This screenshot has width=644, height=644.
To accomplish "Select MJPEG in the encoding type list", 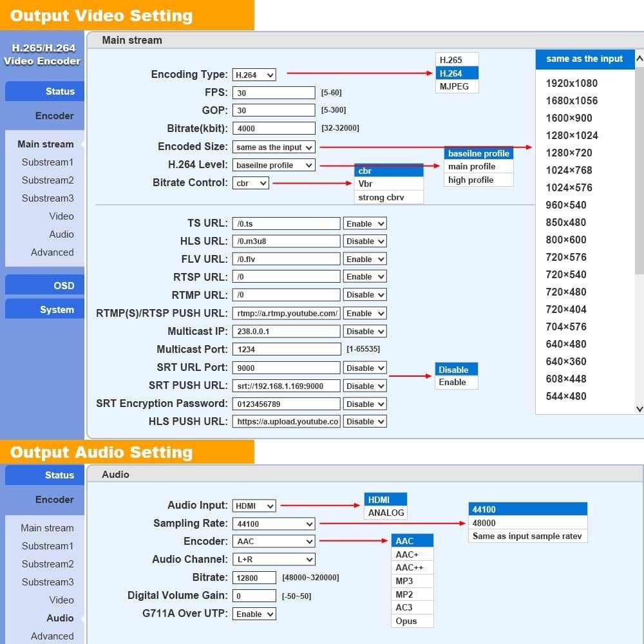I will click(x=454, y=86).
